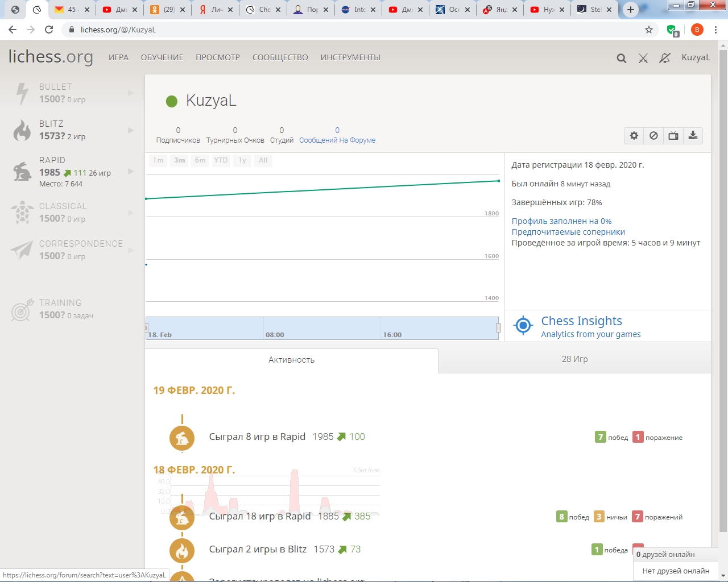Image resolution: width=728 pixels, height=582 pixels.
Task: Open Chess Insights link
Action: point(581,321)
